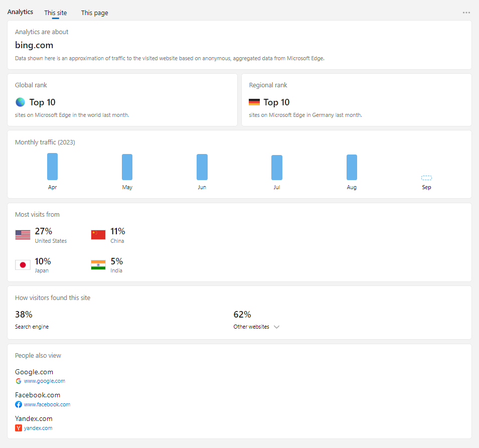Switch to the This page tab
Screen dimensions: 479x448
pyautogui.click(x=94, y=13)
